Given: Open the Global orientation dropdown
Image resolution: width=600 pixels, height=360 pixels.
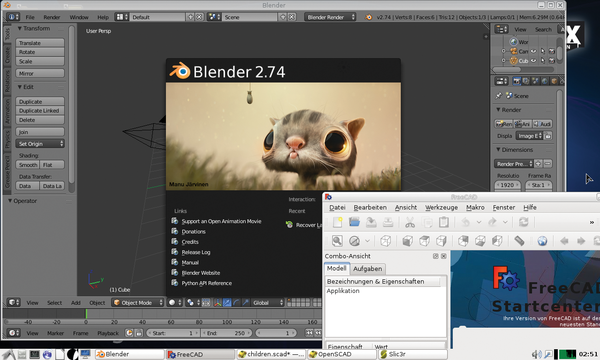Looking at the screenshot, I should [267, 303].
